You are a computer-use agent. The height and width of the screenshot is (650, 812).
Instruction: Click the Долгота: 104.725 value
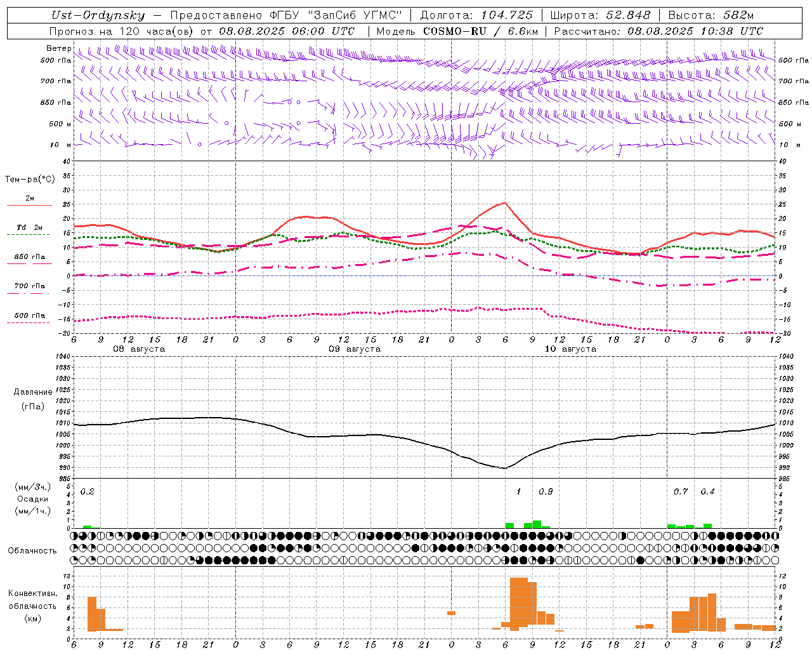pos(476,16)
